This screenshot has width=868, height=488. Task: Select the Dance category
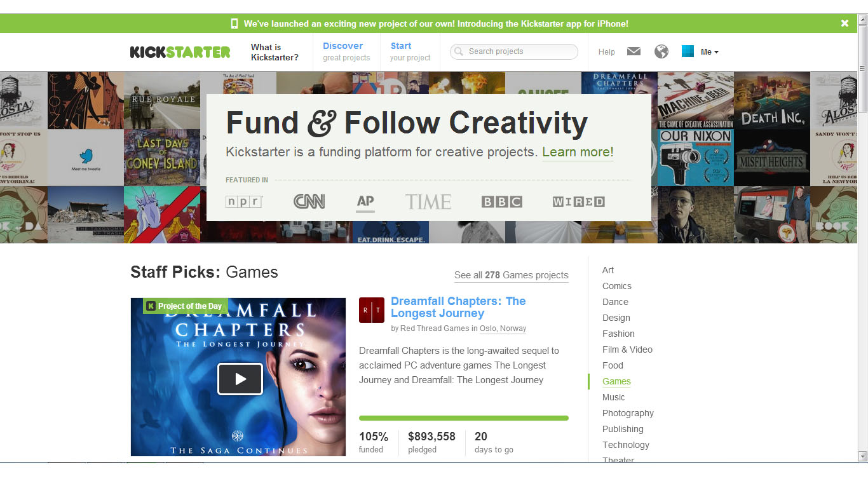coord(615,302)
